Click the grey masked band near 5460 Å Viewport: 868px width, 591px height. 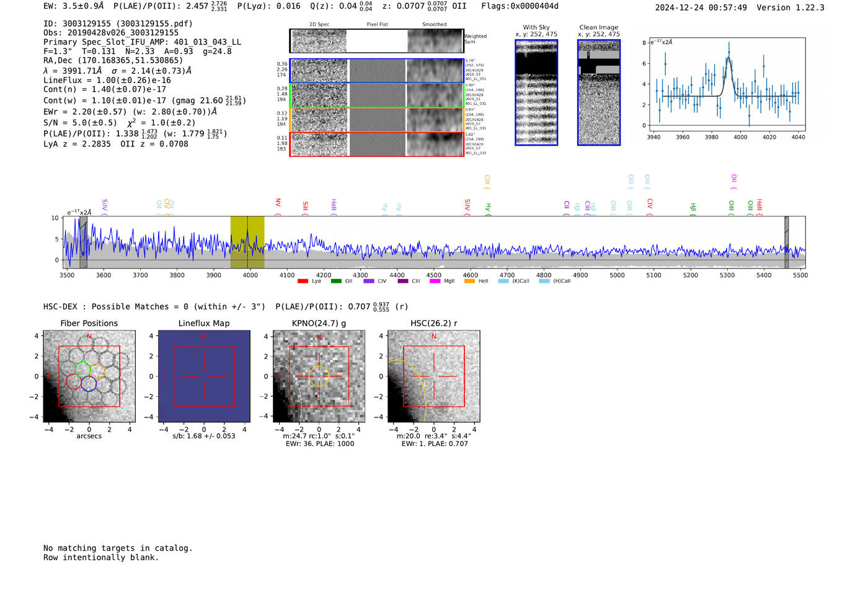[786, 242]
